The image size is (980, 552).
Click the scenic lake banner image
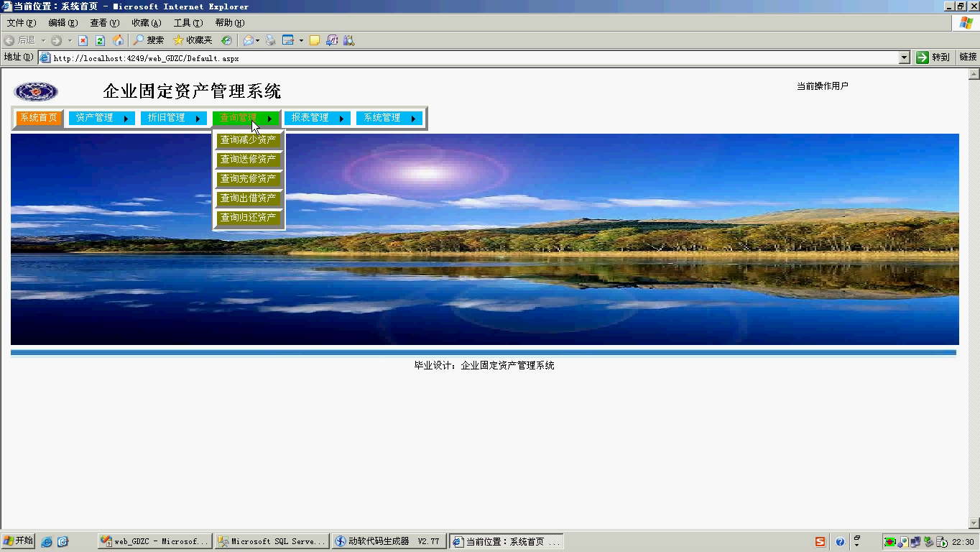485,239
